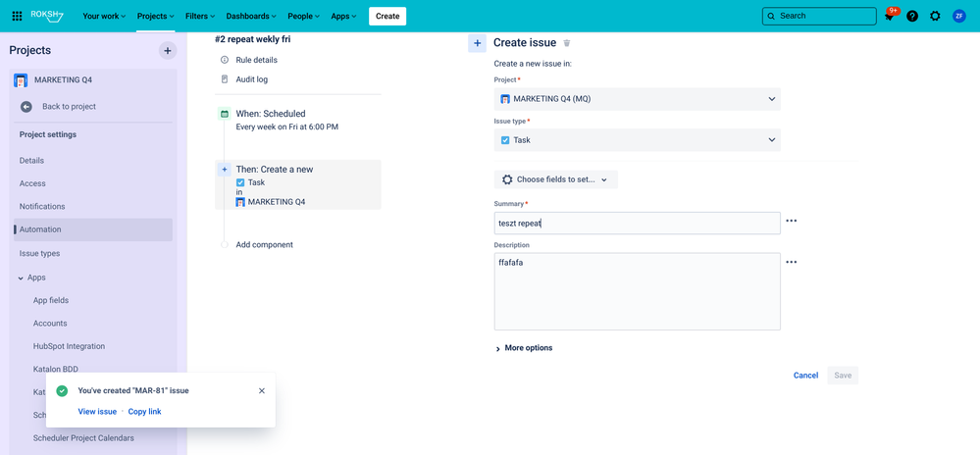The image size is (980, 455).
Task: Open the Apps menu in top navigation
Action: click(x=344, y=17)
